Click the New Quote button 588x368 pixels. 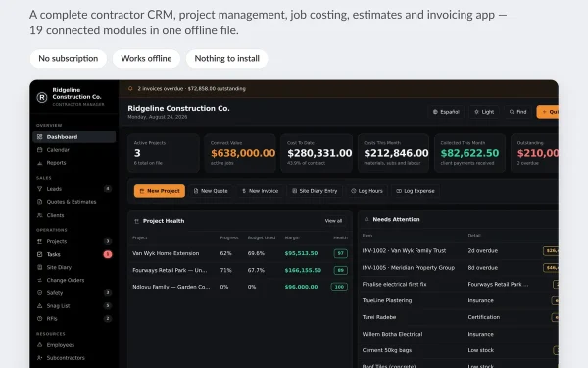211,191
